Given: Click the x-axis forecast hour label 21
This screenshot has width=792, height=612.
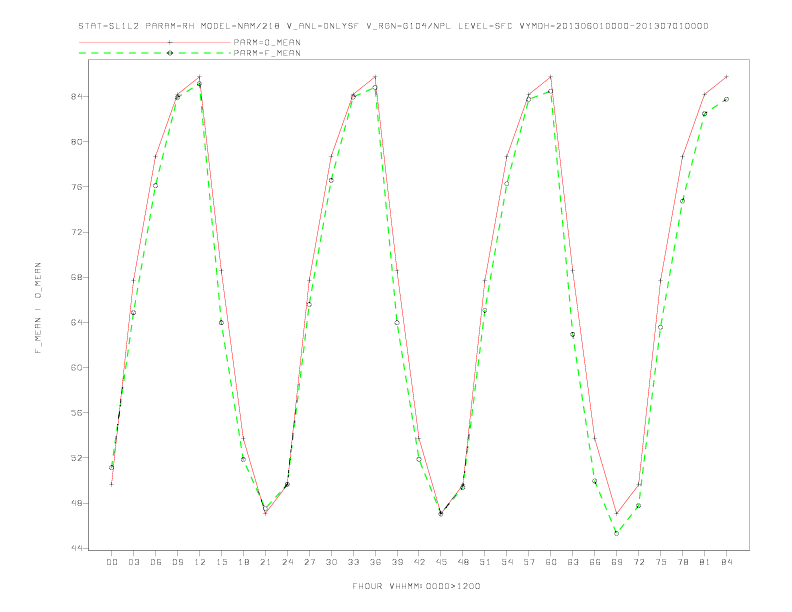Looking at the screenshot, I should click(265, 562).
